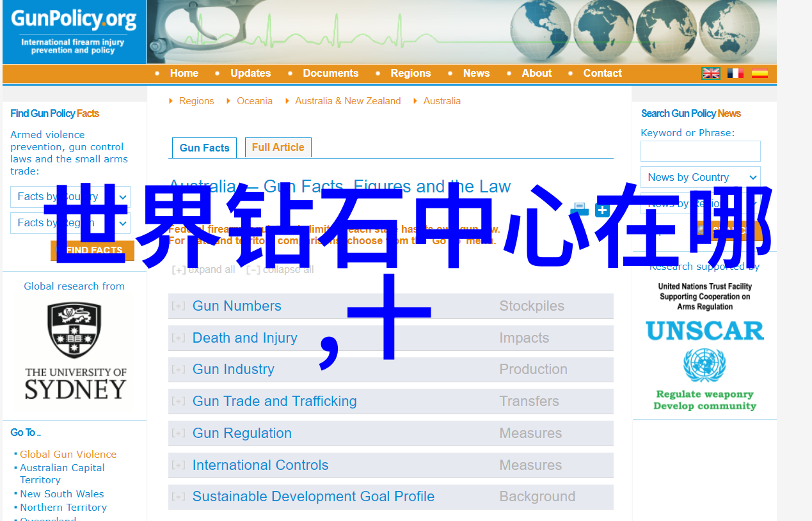
Task: Click the blue plus share icon
Action: coord(603,209)
